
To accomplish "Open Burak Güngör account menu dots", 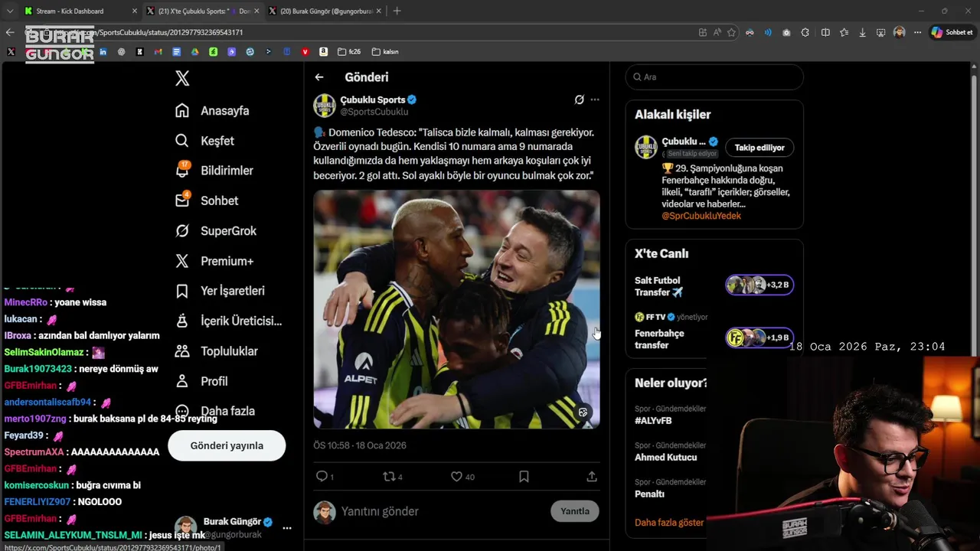I will pos(287,528).
